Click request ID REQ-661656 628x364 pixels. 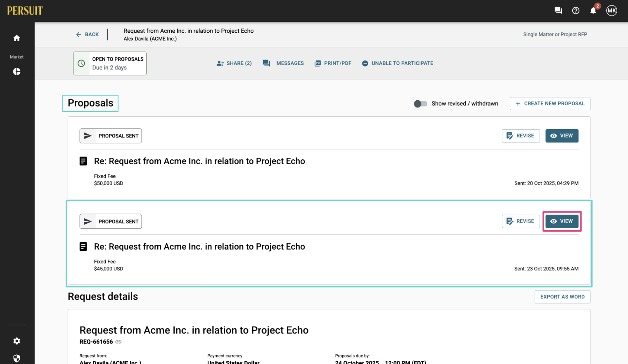pyautogui.click(x=96, y=342)
